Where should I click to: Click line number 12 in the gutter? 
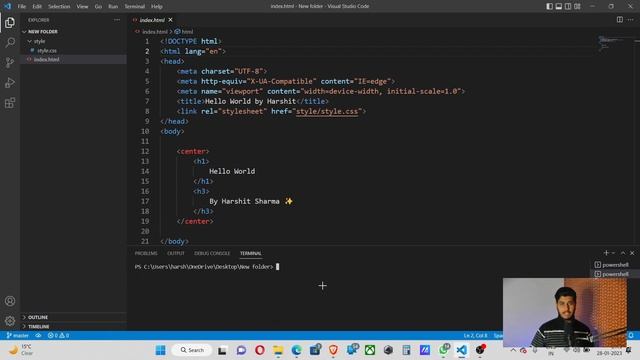click(145, 151)
